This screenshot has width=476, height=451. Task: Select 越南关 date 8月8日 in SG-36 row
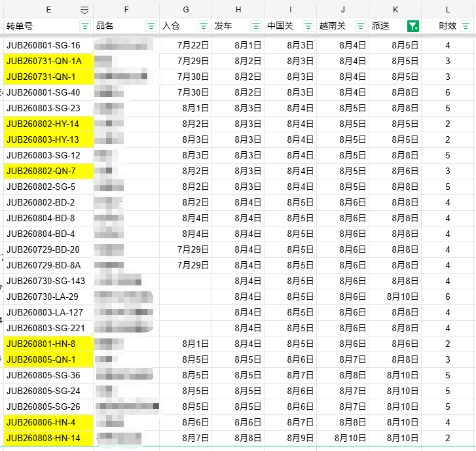point(343,376)
